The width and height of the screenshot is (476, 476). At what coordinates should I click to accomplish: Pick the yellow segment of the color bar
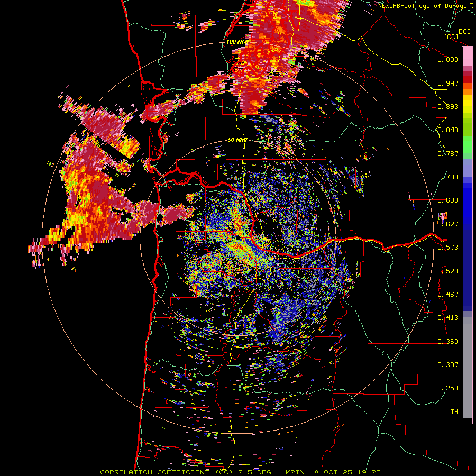[x=467, y=104]
